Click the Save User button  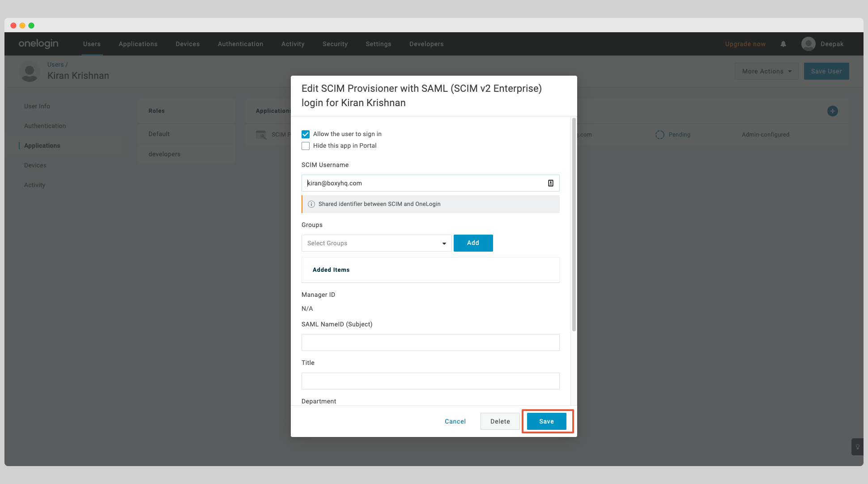pos(826,71)
